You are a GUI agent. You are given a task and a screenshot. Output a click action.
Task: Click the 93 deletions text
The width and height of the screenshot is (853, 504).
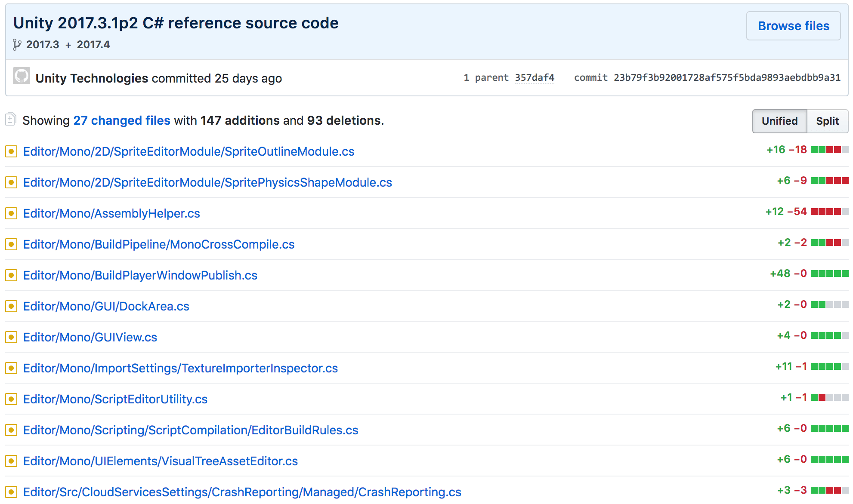344,120
